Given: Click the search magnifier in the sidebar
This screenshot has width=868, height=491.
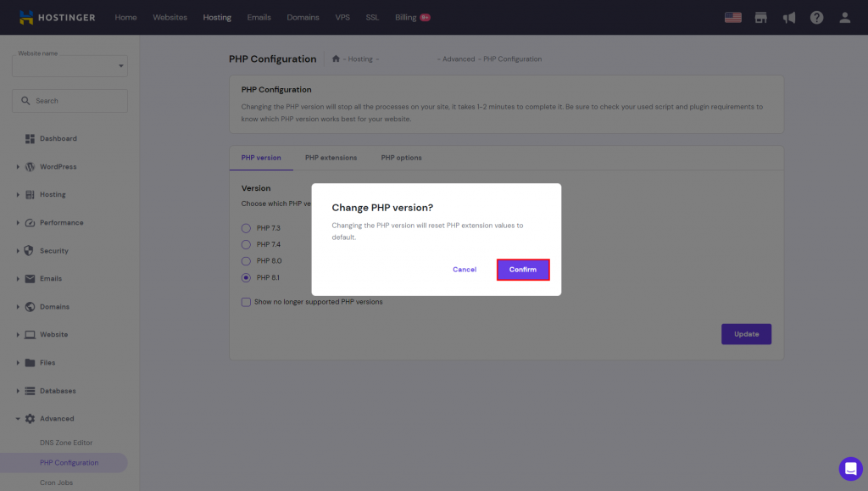Looking at the screenshot, I should (25, 100).
